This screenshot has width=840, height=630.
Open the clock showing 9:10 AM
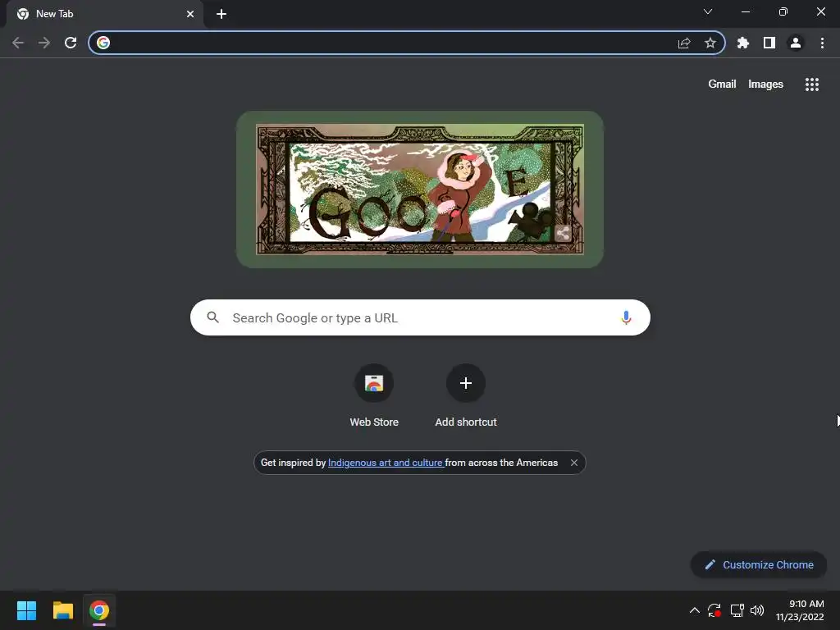coord(800,610)
